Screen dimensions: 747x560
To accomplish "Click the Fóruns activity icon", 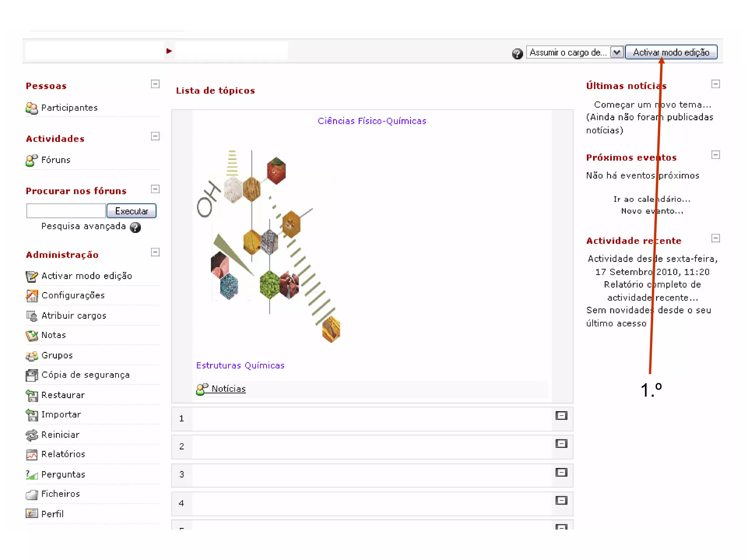I will [x=32, y=160].
